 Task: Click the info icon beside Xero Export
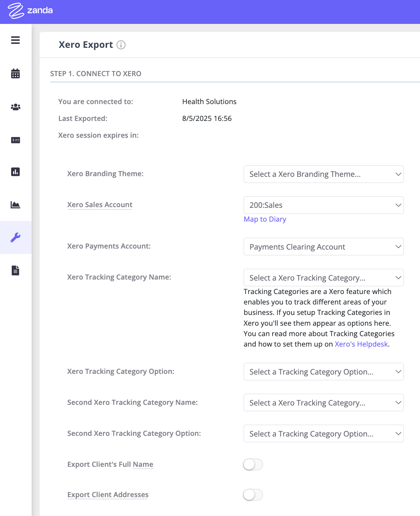pos(121,45)
